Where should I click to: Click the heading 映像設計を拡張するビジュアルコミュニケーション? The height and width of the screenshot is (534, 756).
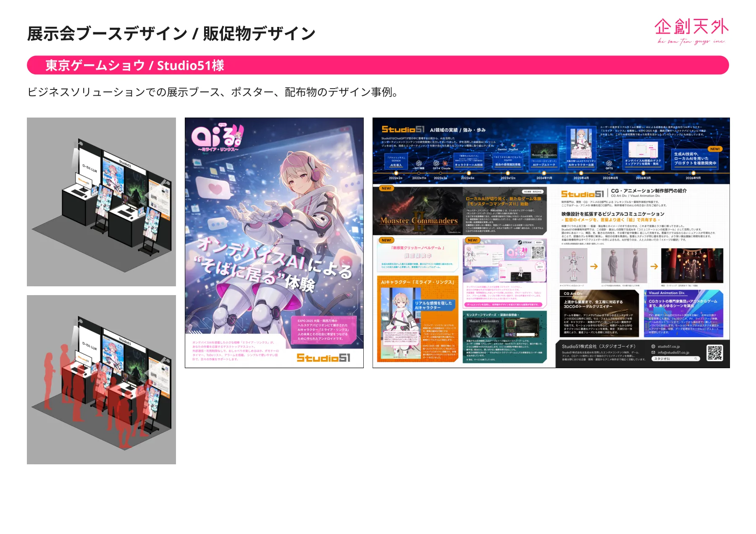pos(613,214)
